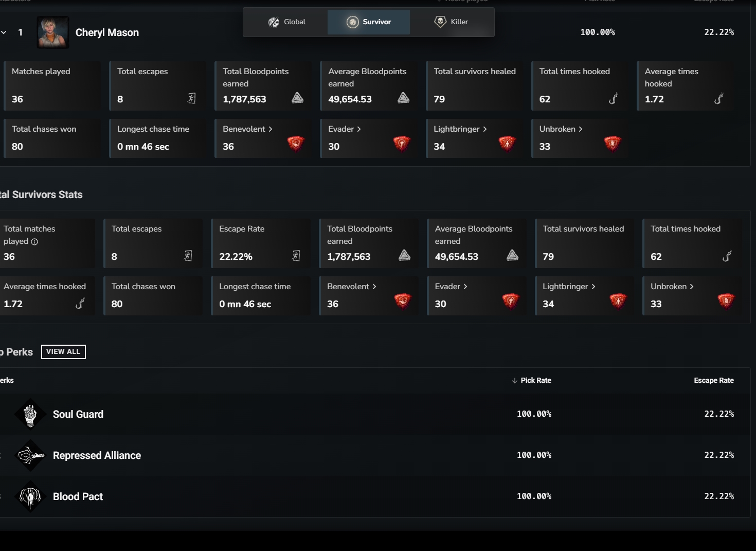756x551 pixels.
Task: Expand Benevolent details in Total Survivors Stats
Action: pos(352,287)
